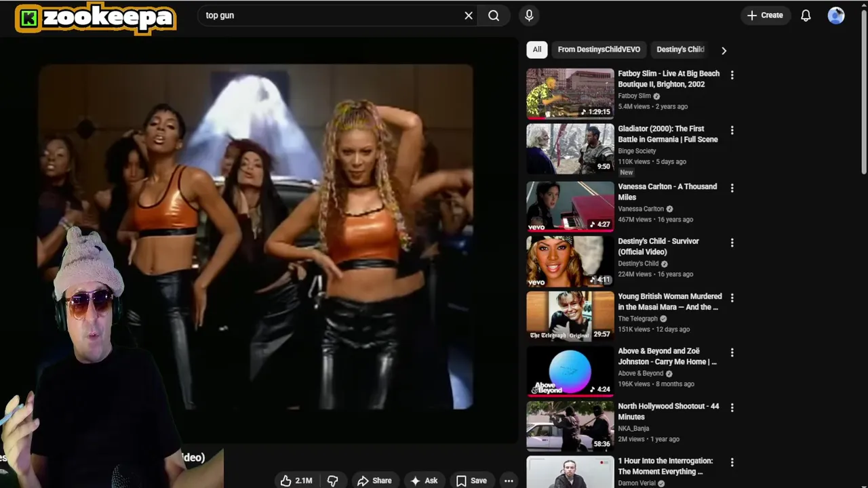This screenshot has height=488, width=868.
Task: Open options menu for North Hollywood Shootout video
Action: pyautogui.click(x=732, y=407)
